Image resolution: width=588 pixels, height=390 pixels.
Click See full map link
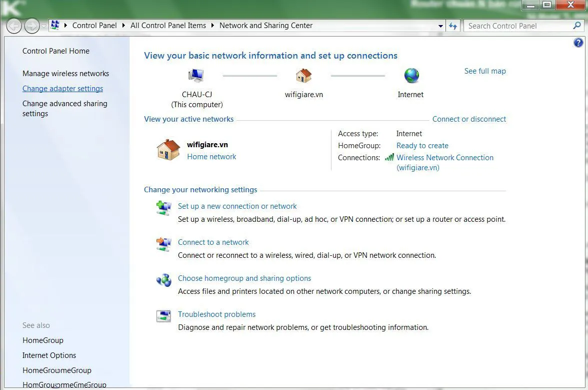(x=485, y=71)
